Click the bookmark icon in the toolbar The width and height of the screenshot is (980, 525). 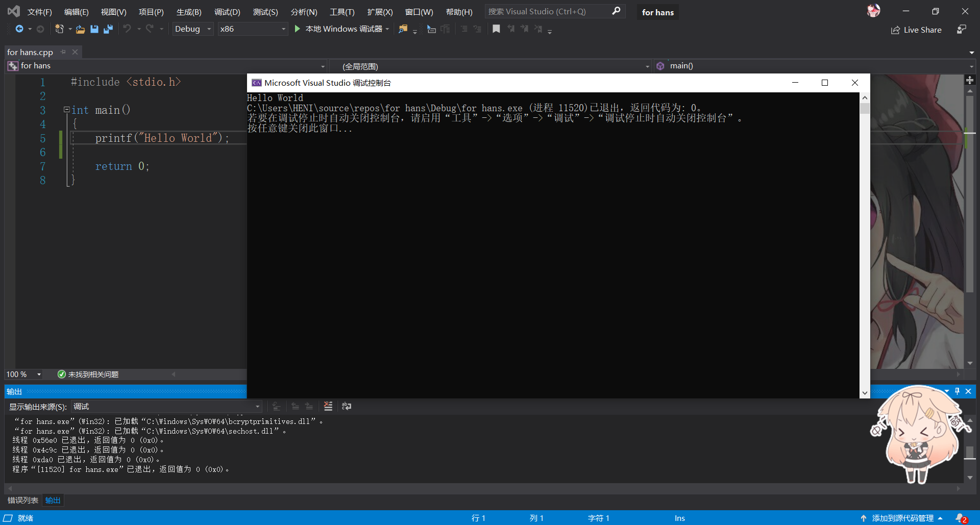coord(496,29)
